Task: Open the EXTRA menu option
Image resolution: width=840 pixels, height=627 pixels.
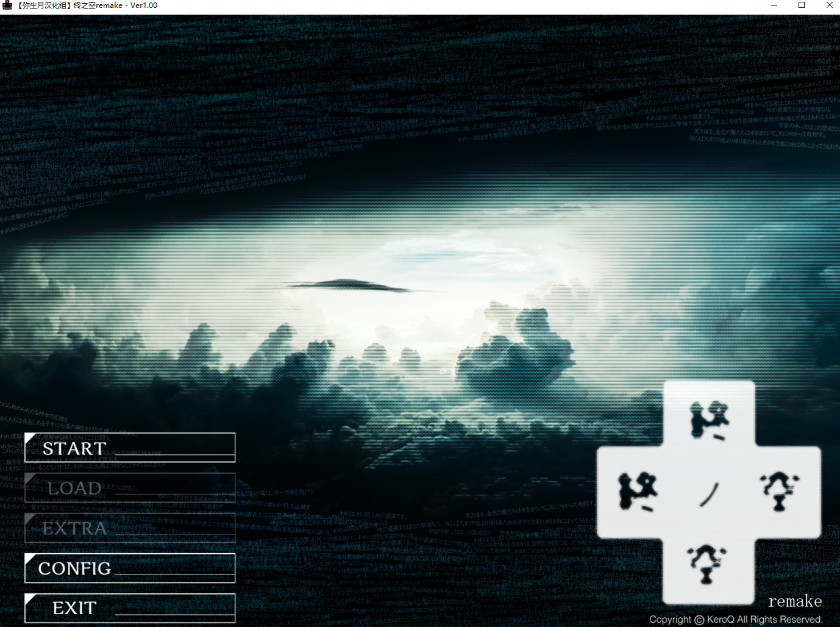Action: [x=130, y=528]
